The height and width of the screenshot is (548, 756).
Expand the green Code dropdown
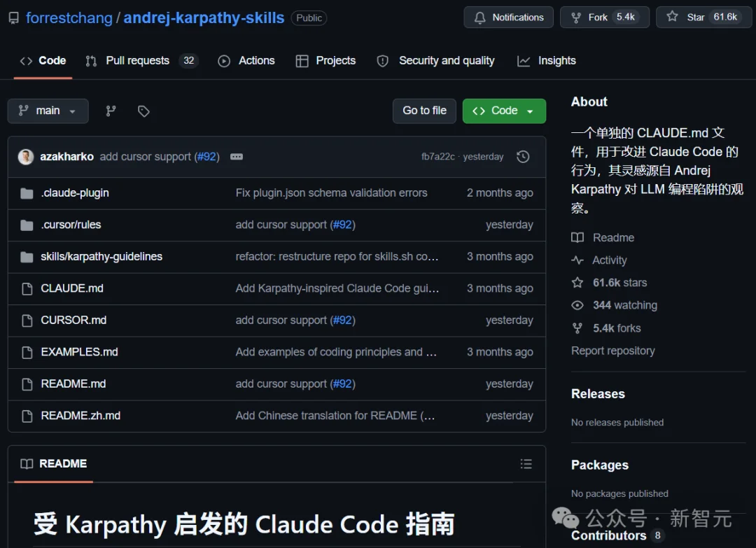click(x=504, y=111)
